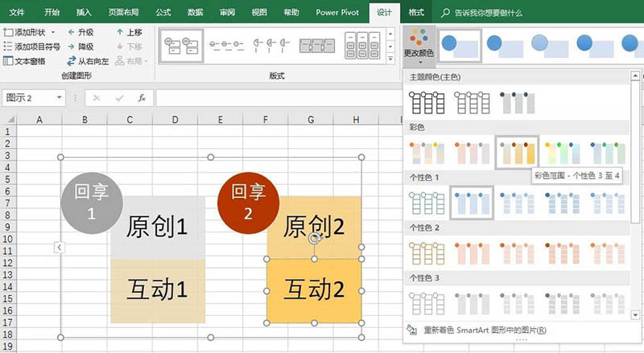Switch to Power Pivot tab
Viewport: 644px width, 353px height.
pyautogui.click(x=337, y=12)
